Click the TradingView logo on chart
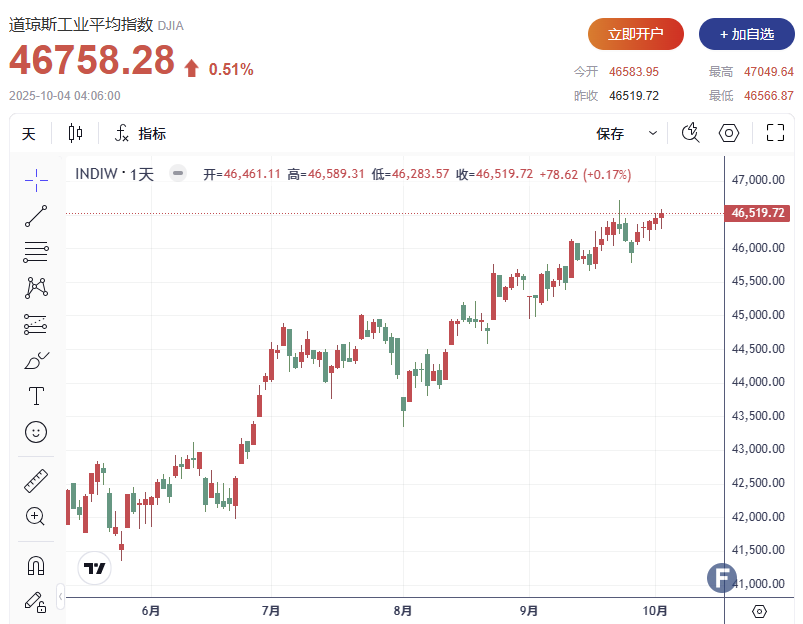 (95, 568)
